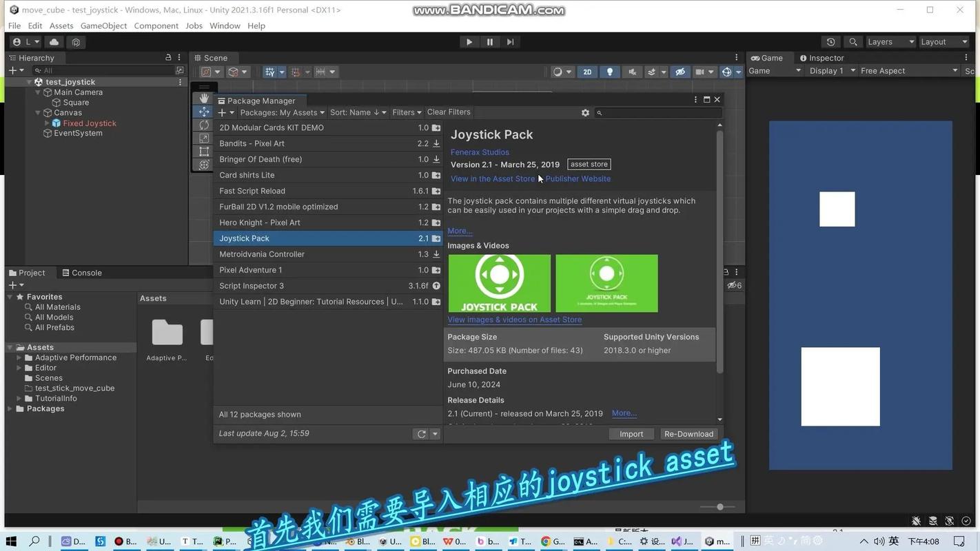Open the Windows notification center

point(959,541)
